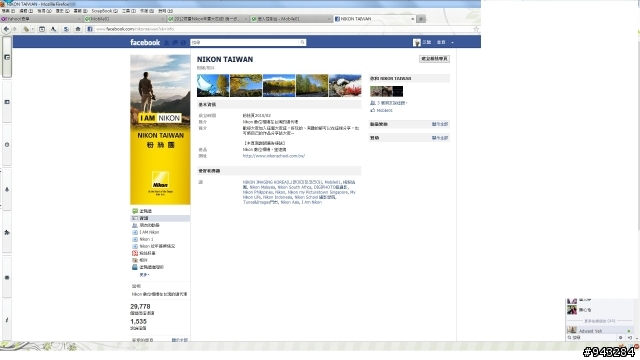This screenshot has width=640, height=360.
Task: Open the red plant snow photo thumbnail
Action: pos(345,85)
